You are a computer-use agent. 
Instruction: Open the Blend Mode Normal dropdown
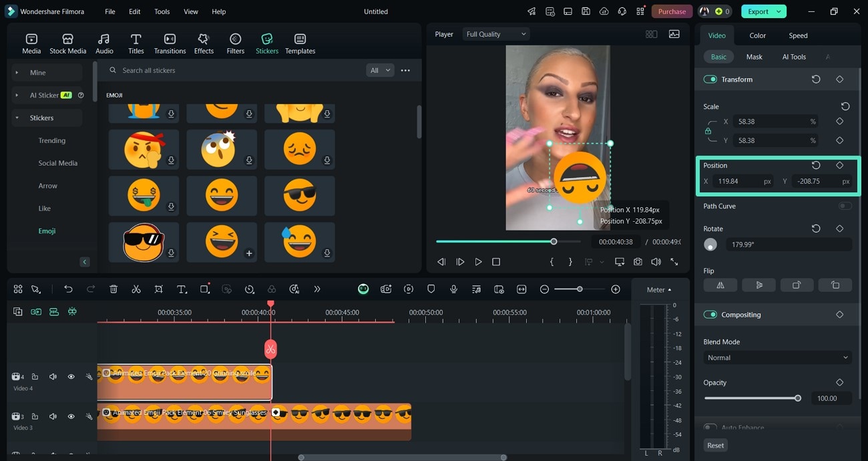[777, 357]
